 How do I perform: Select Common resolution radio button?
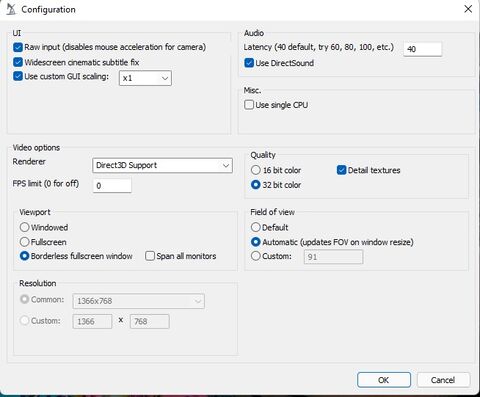pos(24,299)
